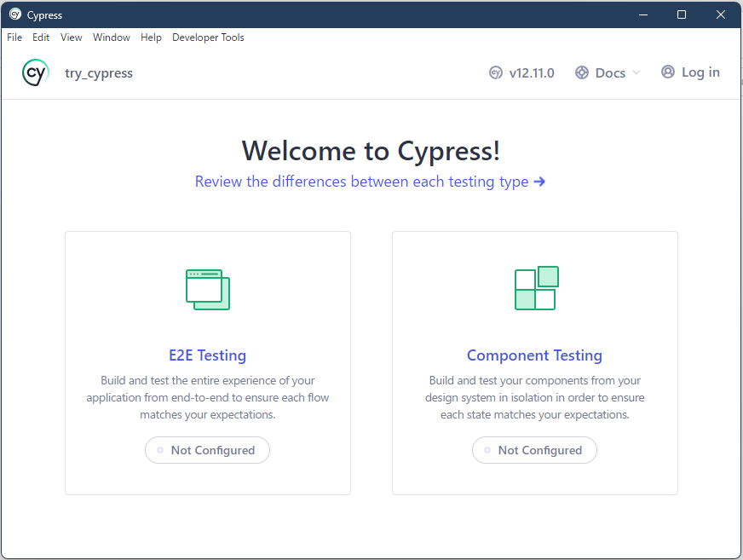The height and width of the screenshot is (560, 743).
Task: Click the try_cypress project name
Action: tap(99, 73)
